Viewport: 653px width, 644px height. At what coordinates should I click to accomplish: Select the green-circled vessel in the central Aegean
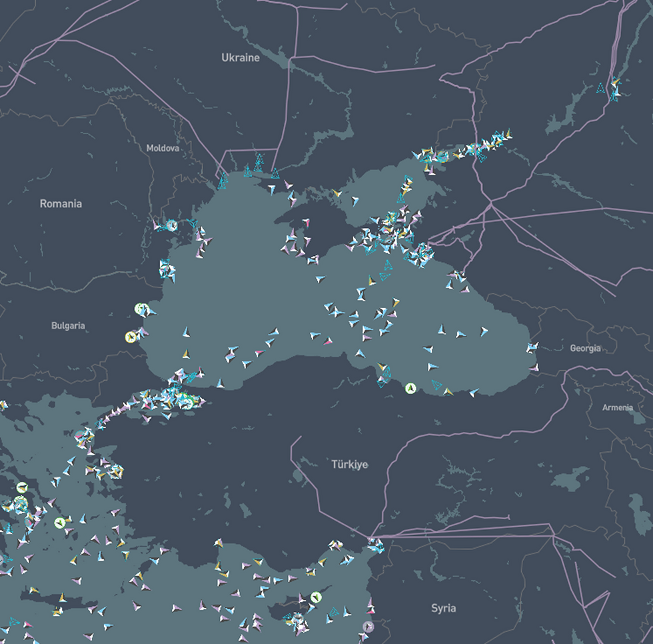(60, 522)
